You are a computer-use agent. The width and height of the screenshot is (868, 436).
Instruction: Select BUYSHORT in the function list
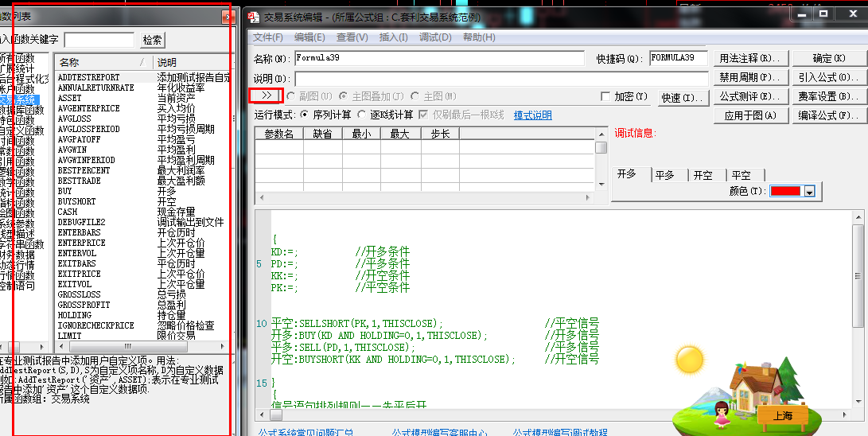pos(76,201)
